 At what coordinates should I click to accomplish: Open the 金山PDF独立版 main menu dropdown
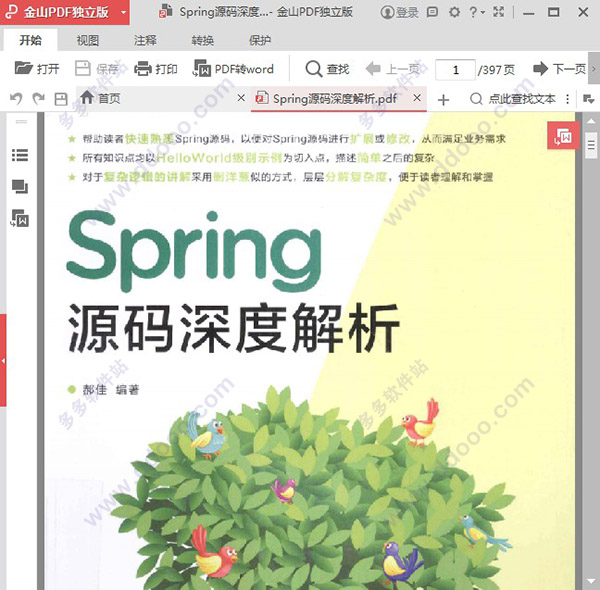tap(123, 12)
